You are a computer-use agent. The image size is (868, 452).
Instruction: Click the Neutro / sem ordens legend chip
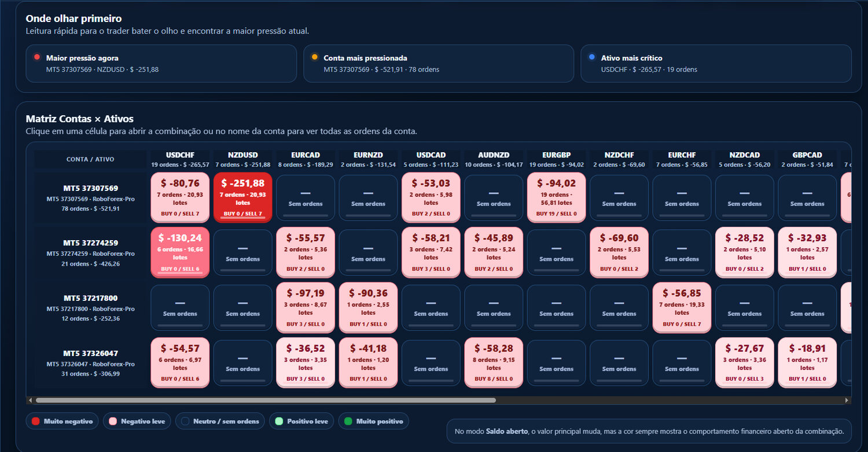[220, 421]
